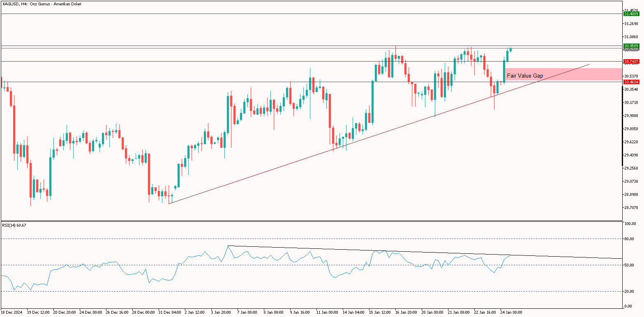Click the green 30.9589 price tag

coord(631,46)
